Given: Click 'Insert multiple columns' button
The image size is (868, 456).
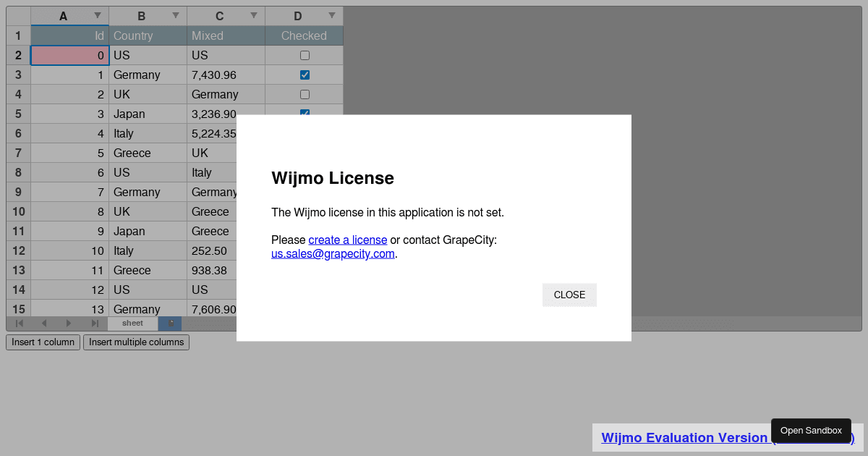Looking at the screenshot, I should click(136, 342).
